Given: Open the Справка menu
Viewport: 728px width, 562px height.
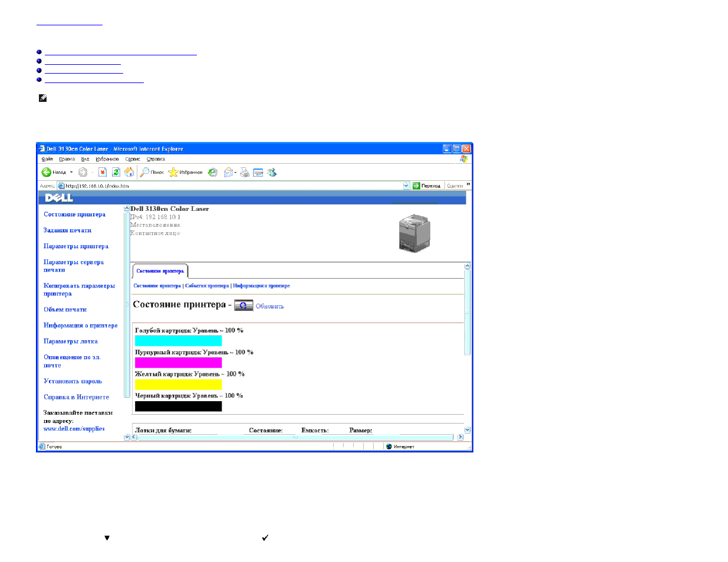Looking at the screenshot, I should (x=156, y=159).
